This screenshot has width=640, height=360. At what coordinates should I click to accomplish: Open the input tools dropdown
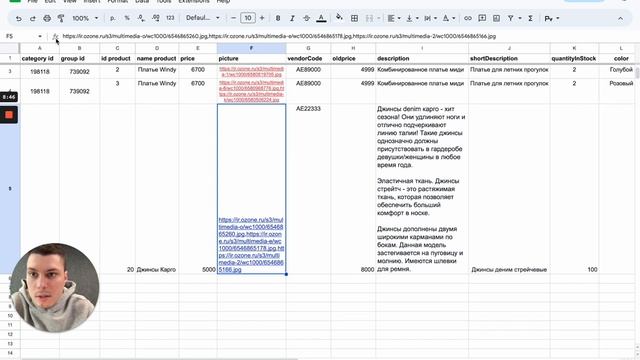552,18
